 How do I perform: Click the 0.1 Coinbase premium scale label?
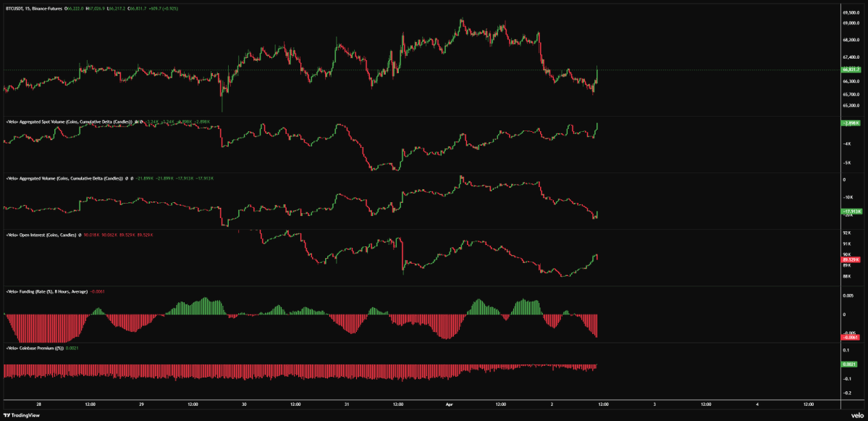[x=846, y=350]
